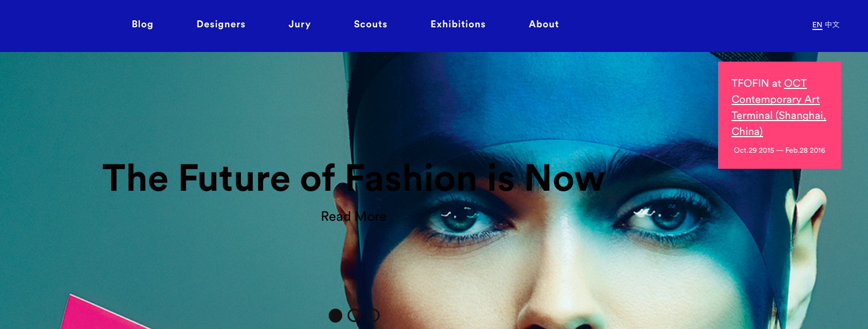
Task: Click Read More under the headline
Action: tap(353, 216)
